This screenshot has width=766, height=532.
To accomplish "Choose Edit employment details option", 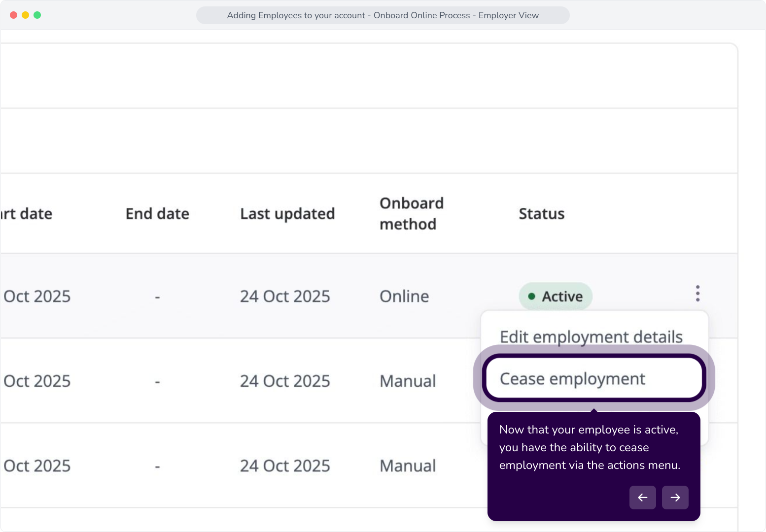I will point(591,337).
